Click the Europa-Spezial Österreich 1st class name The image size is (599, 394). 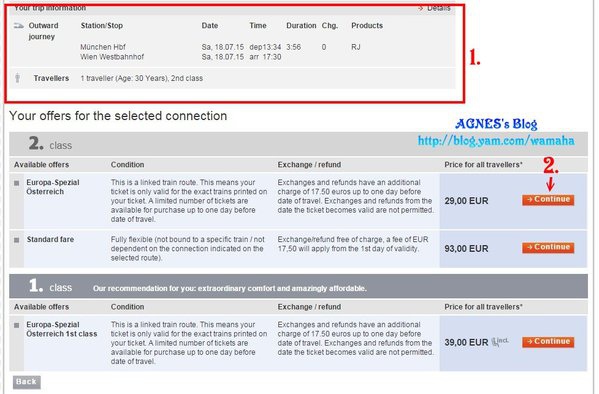pyautogui.click(x=62, y=329)
